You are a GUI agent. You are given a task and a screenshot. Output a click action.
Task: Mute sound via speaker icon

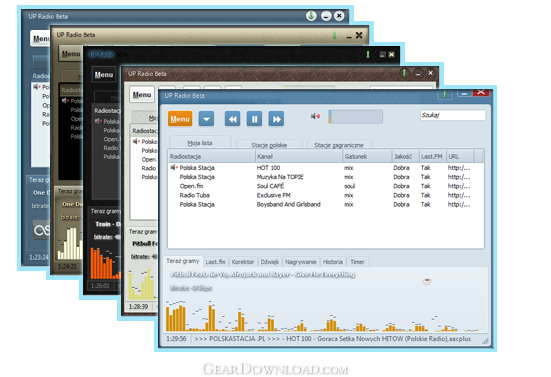[315, 116]
